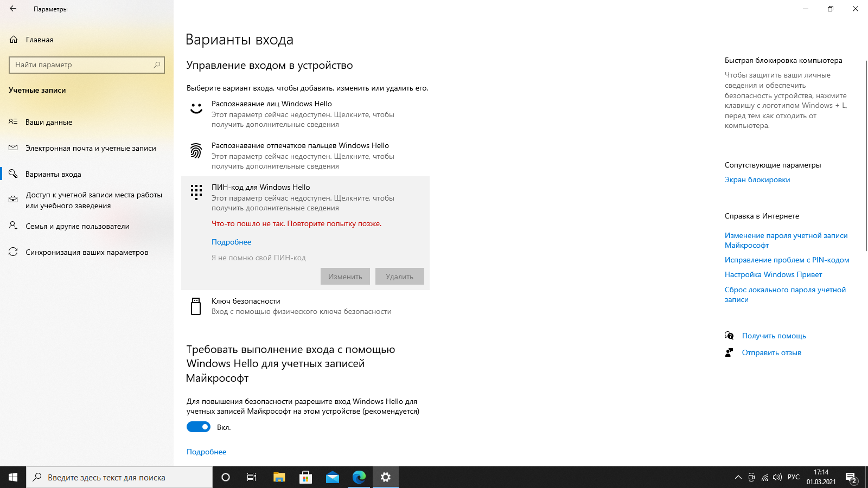Open File Explorer from taskbar
This screenshot has width=868, height=488.
pos(279,477)
